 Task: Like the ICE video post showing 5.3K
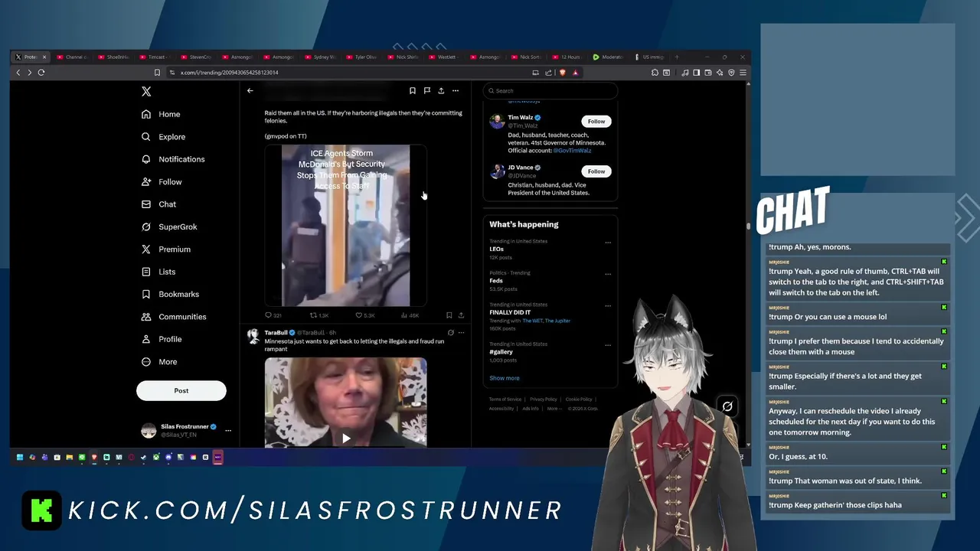pos(365,315)
